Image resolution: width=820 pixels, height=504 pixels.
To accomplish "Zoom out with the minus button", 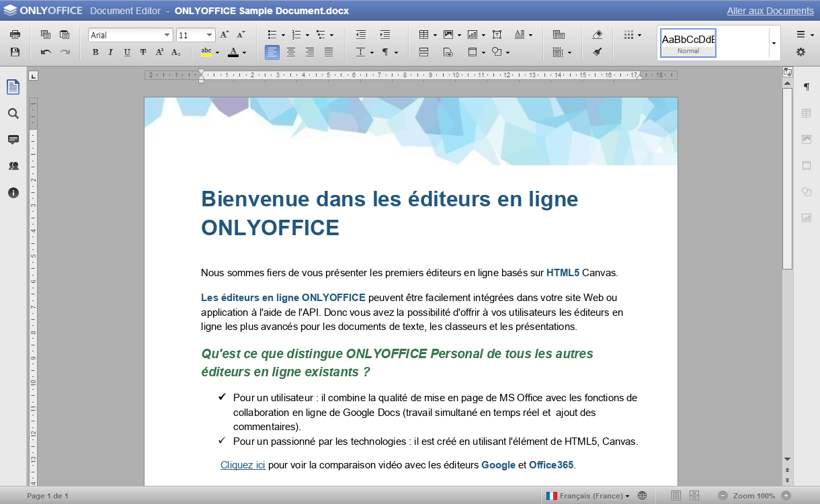I will click(x=723, y=496).
